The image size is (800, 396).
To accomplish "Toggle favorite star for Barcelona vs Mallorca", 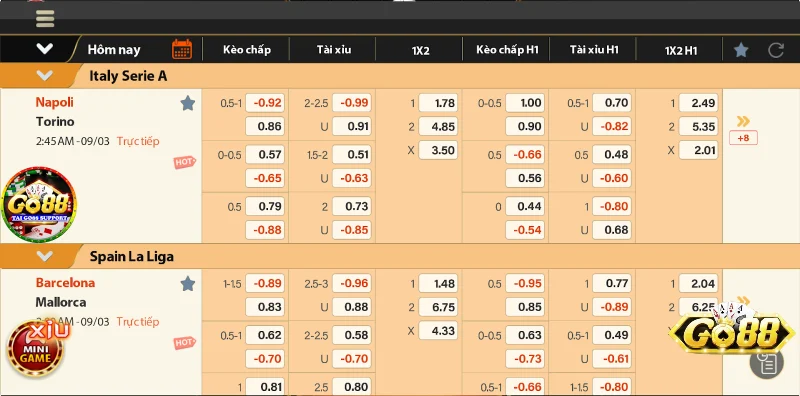I will click(188, 284).
